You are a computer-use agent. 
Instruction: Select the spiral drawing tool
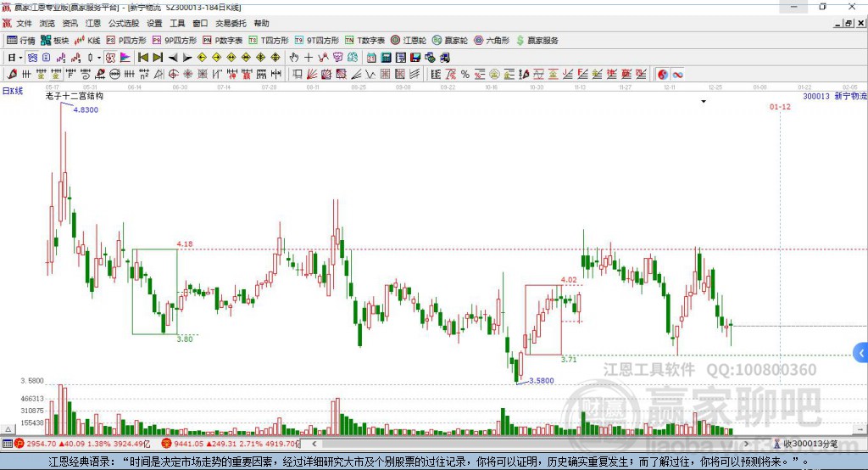pyautogui.click(x=86, y=74)
